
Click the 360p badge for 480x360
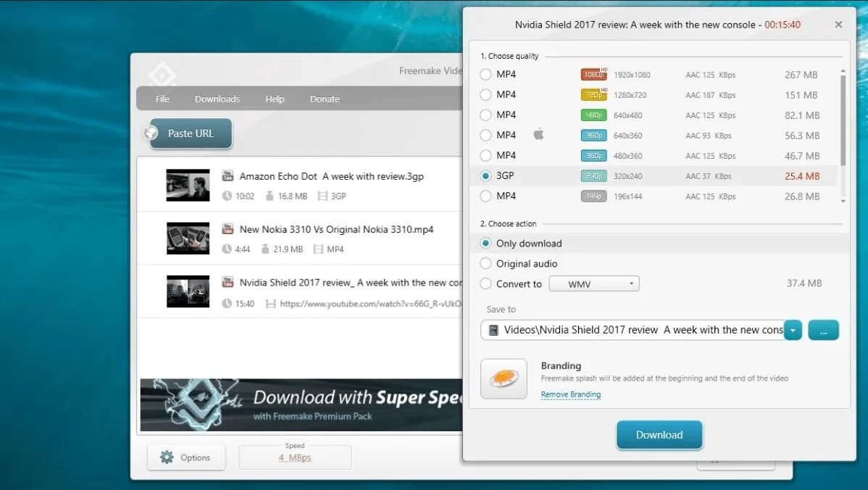click(593, 156)
